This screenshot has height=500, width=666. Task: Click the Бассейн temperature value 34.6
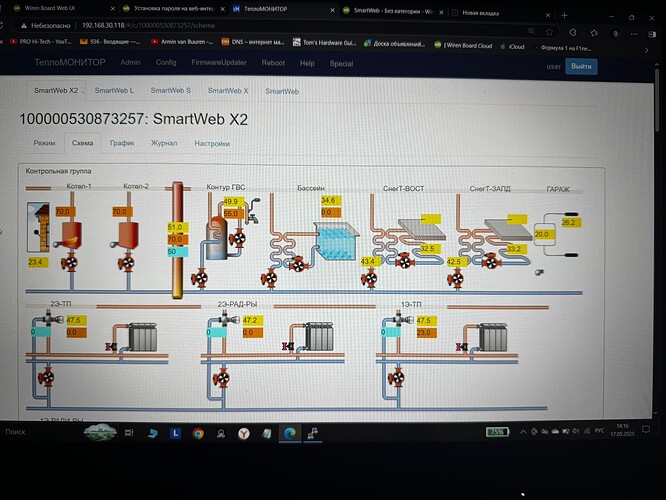[330, 200]
